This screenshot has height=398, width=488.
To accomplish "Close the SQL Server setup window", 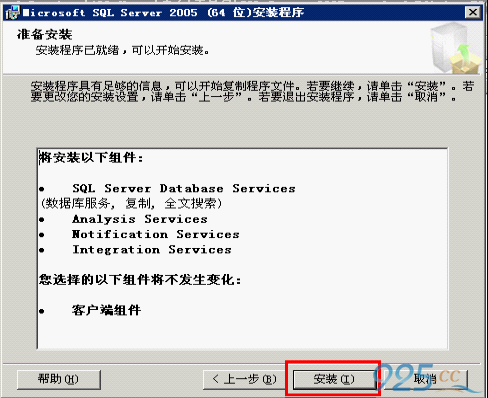I will (x=473, y=13).
